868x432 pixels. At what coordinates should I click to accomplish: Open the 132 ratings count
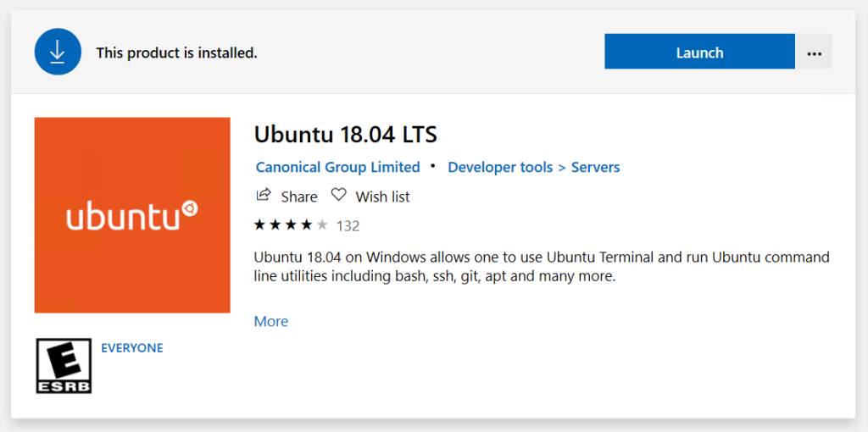point(348,225)
